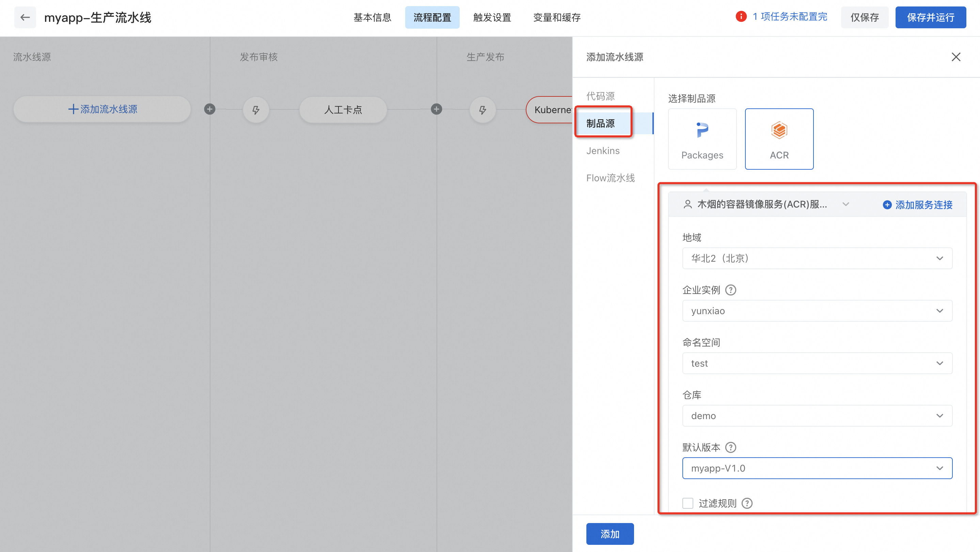This screenshot has height=552, width=980.
Task: Click the back arrow next to myapp-生产流水线
Action: 25,17
